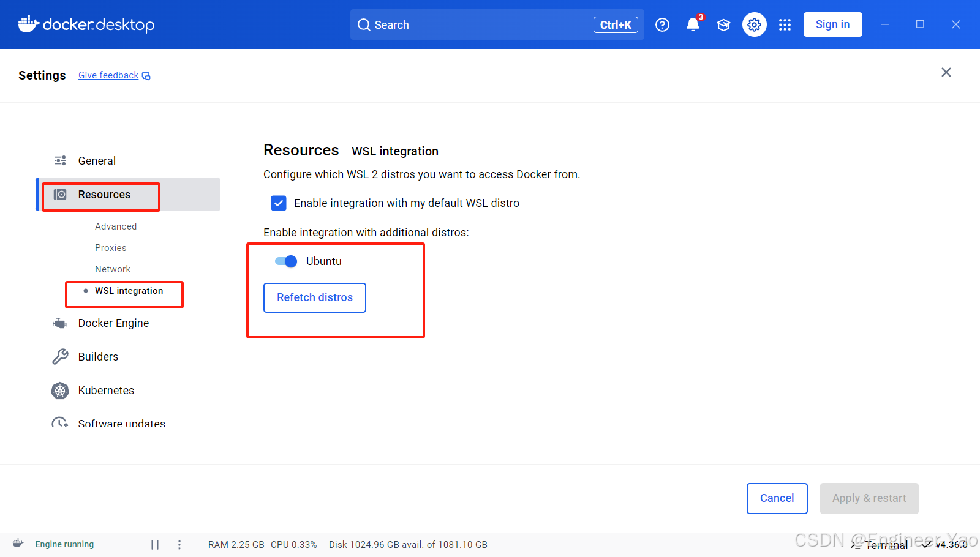This screenshot has height=557, width=980.
Task: Open the engine three-dot menu in status bar
Action: 179,545
